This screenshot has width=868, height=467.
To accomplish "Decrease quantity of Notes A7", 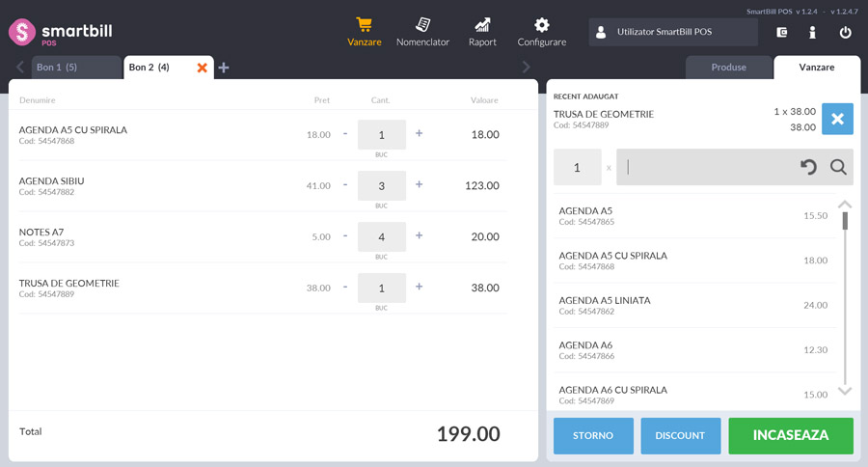I will click(x=345, y=235).
